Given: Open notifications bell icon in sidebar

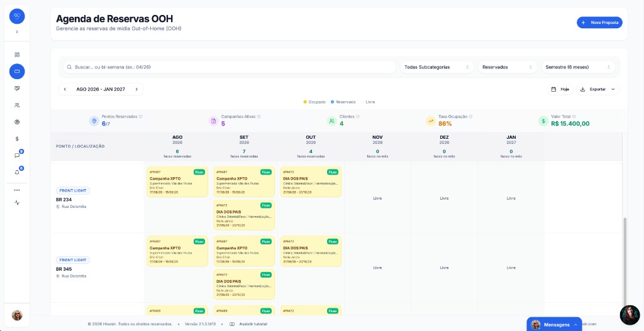Looking at the screenshot, I should (17, 172).
